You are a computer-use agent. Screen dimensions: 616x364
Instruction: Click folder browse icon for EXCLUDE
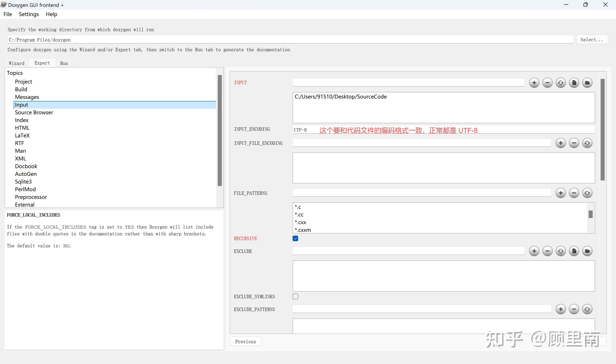pyautogui.click(x=587, y=251)
